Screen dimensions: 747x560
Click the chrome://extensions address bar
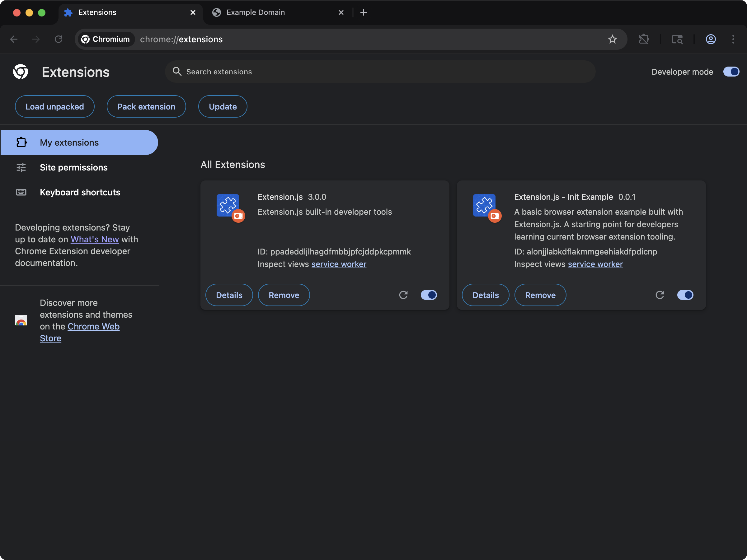click(351, 39)
